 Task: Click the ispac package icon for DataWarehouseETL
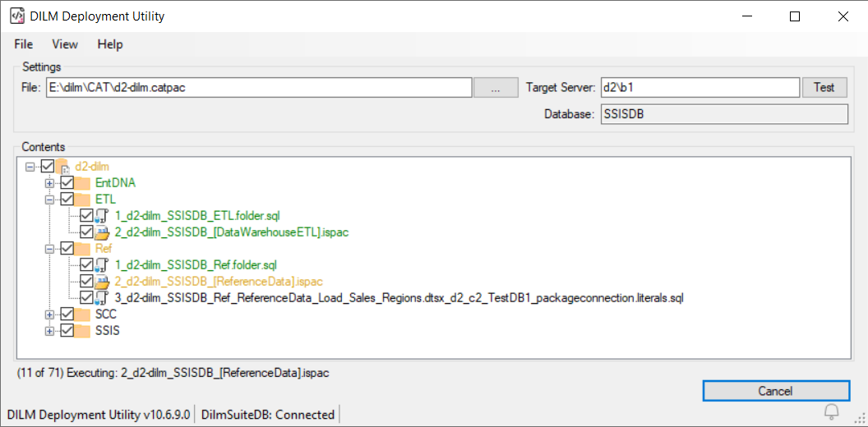102,232
